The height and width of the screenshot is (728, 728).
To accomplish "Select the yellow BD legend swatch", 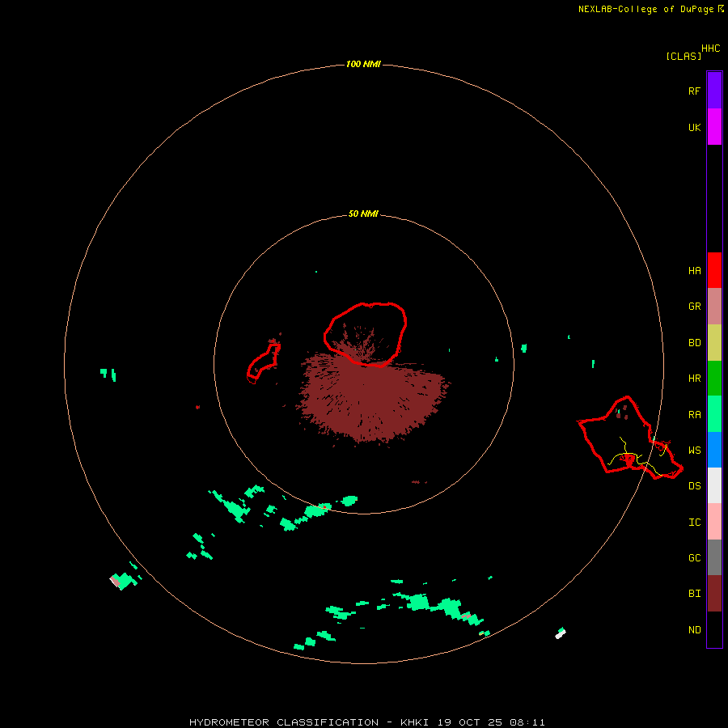I will pos(714,343).
